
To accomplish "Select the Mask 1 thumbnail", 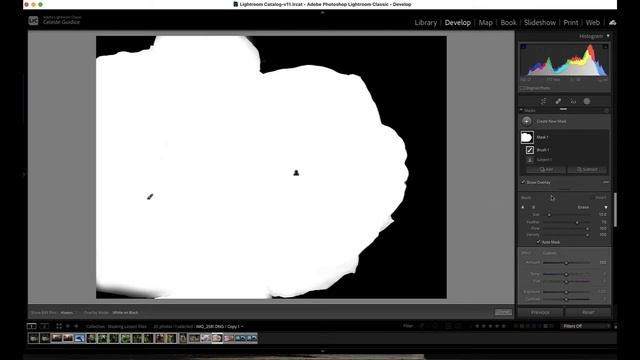I will click(527, 137).
